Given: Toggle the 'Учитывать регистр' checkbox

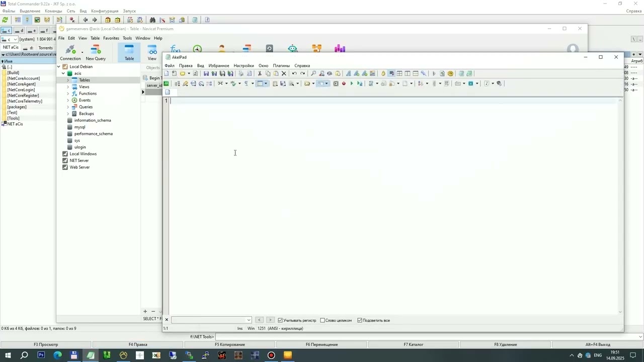Looking at the screenshot, I should click(280, 320).
